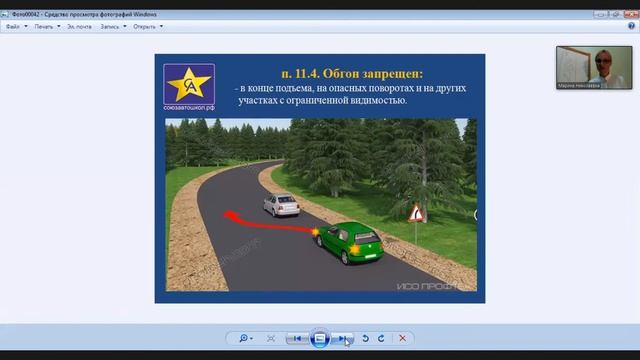Expand the Открыть dropdown arrow
The image size is (640, 360).
pos(161,27)
